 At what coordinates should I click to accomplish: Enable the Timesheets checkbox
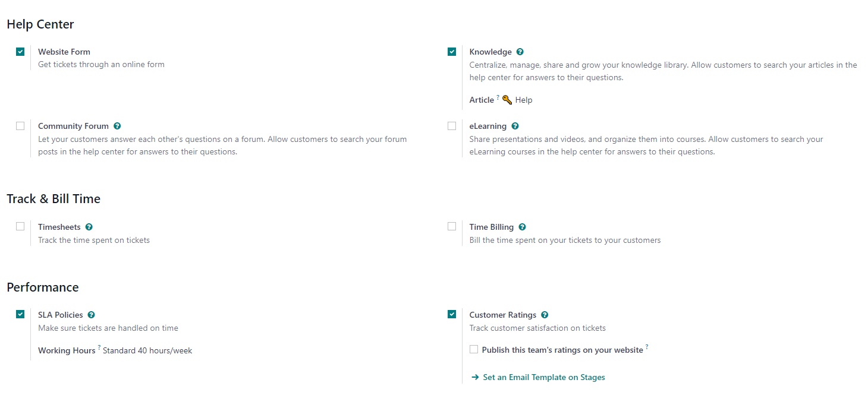[20, 226]
